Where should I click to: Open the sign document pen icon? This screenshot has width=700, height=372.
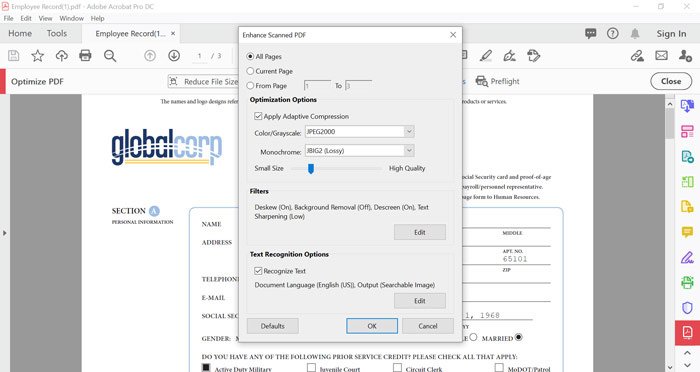click(509, 56)
